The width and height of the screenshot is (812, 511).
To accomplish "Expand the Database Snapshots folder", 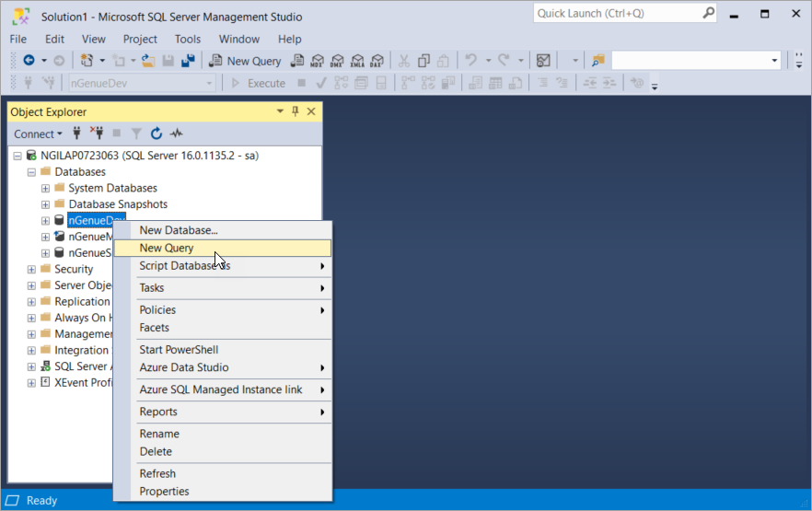I will (46, 204).
